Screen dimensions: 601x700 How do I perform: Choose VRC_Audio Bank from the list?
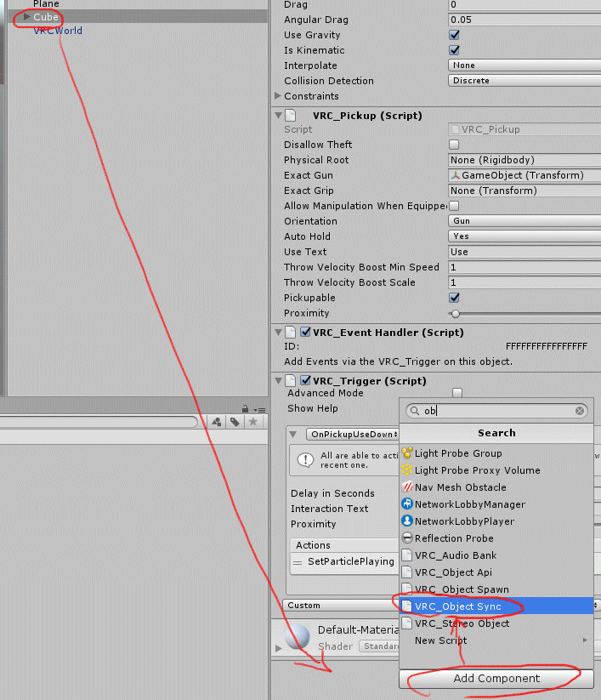tap(496, 555)
